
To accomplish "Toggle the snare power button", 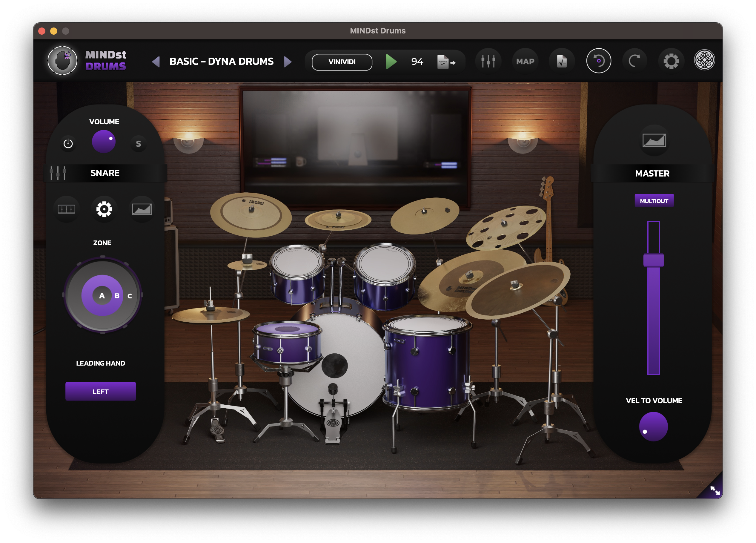I will 68,143.
